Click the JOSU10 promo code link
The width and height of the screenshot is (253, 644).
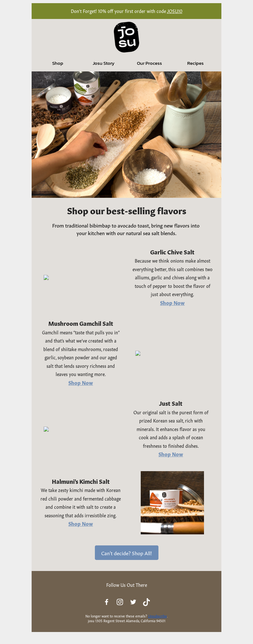click(175, 11)
